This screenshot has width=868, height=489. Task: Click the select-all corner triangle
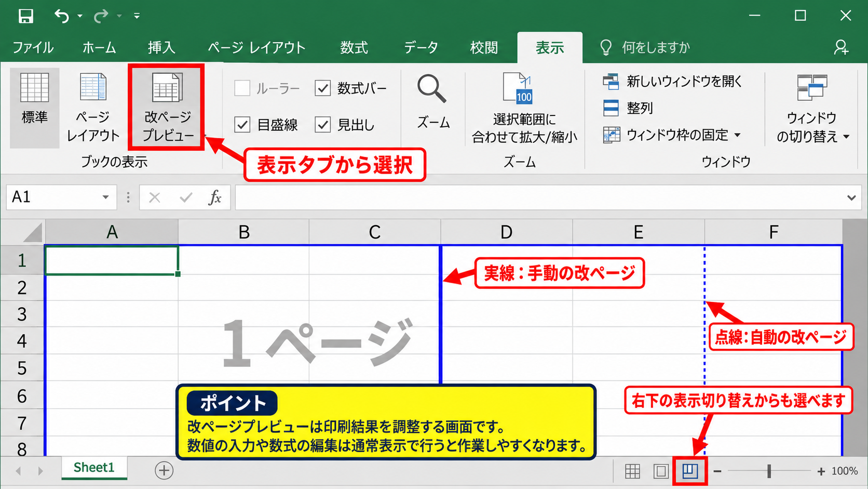point(33,232)
